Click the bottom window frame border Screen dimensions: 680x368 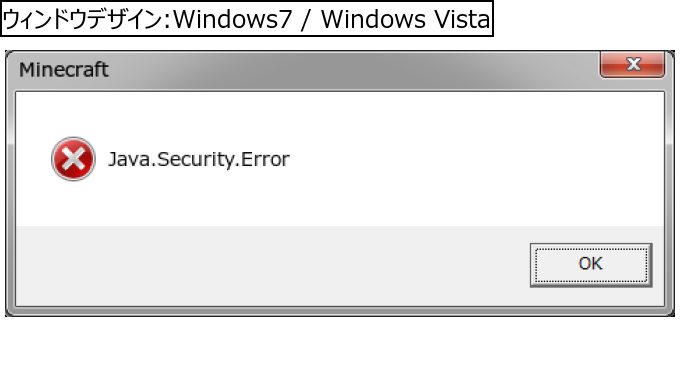pos(340,311)
